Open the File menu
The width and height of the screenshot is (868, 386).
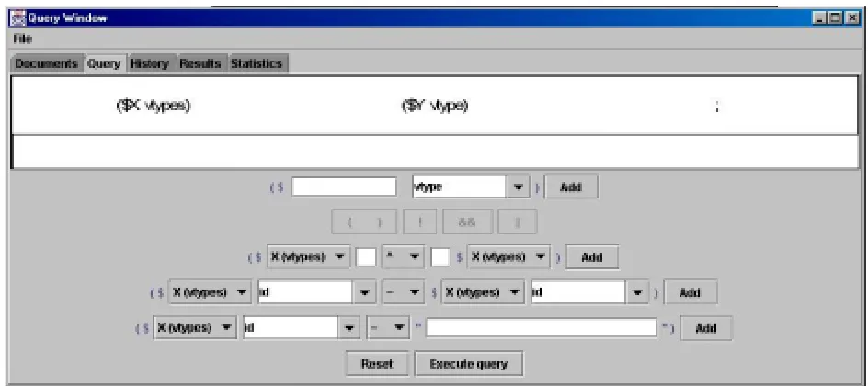23,40
